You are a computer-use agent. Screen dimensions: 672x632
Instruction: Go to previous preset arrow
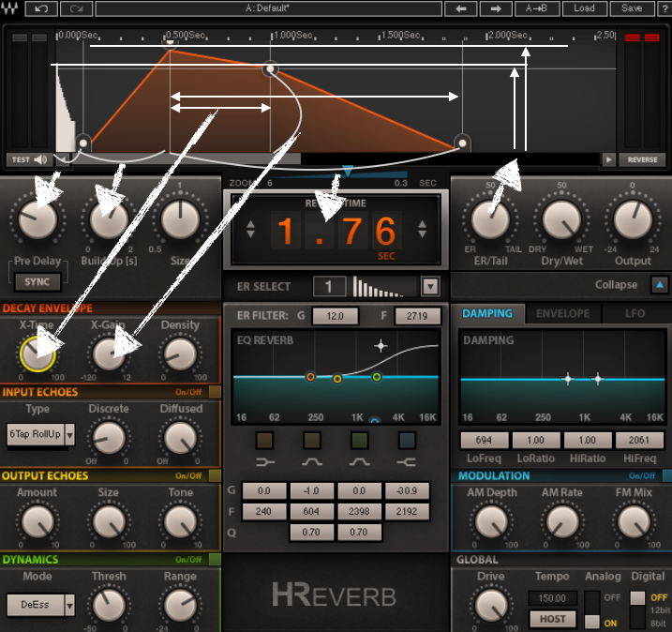click(461, 8)
